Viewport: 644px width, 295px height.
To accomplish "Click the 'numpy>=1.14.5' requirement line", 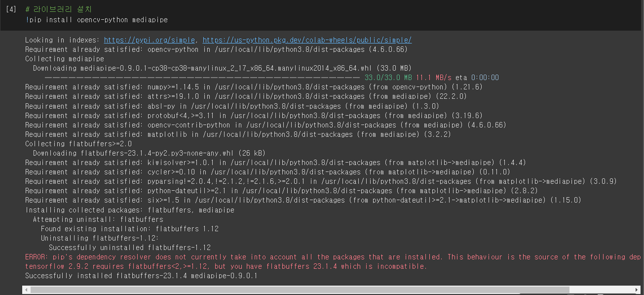I will click(254, 87).
